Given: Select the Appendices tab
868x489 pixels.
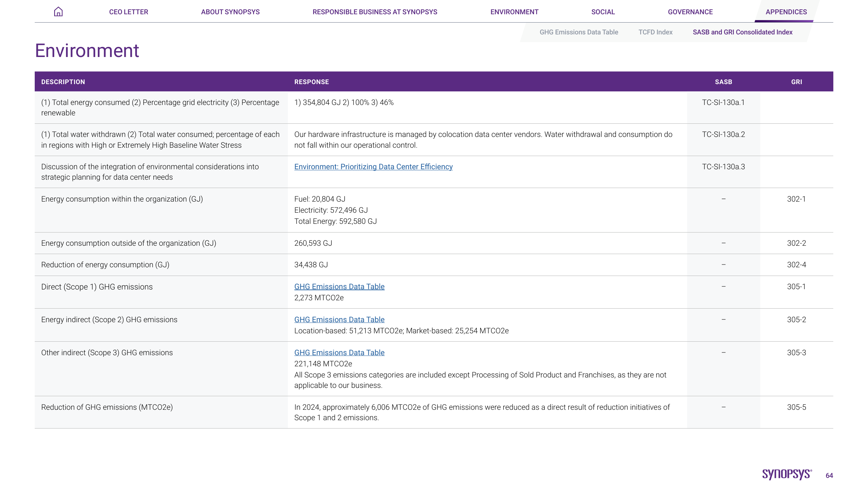Looking at the screenshot, I should point(786,12).
